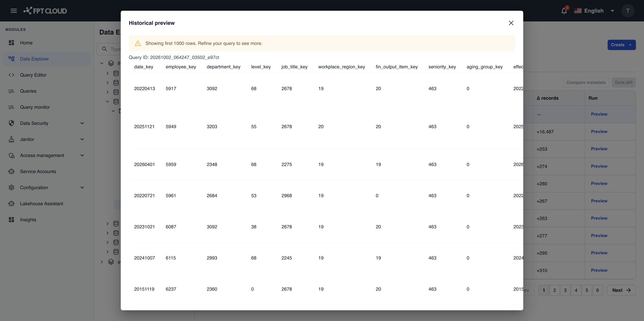Image resolution: width=644 pixels, height=321 pixels.
Task: Click the employee_key column header
Action: coord(181,67)
